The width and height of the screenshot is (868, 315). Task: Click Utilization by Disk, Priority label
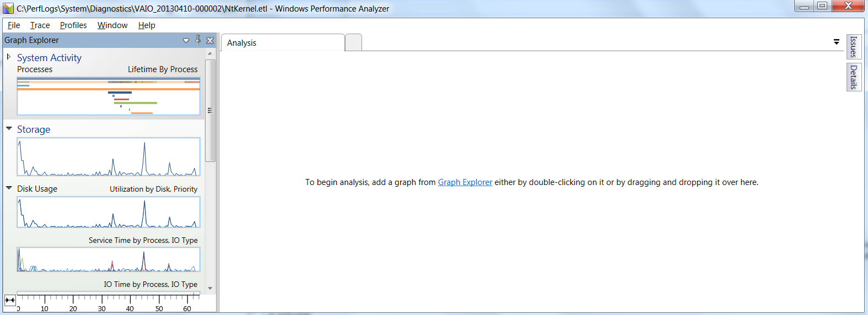[x=153, y=189]
